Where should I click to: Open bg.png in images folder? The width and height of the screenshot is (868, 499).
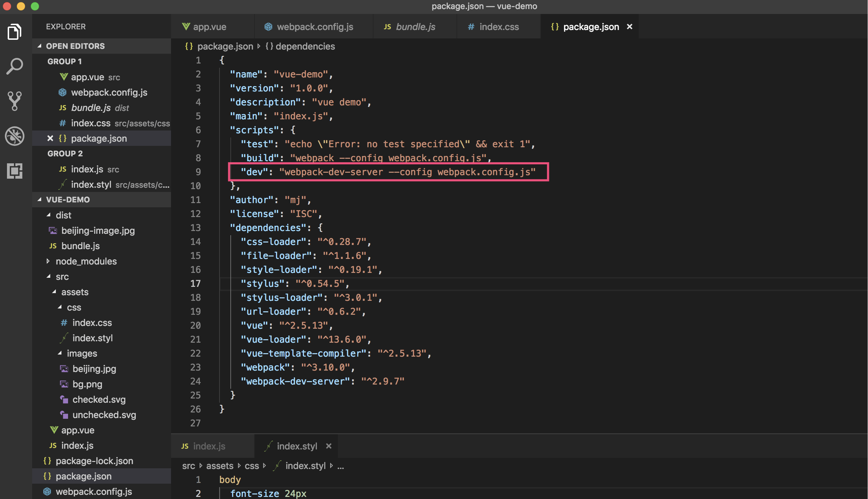click(x=102, y=384)
